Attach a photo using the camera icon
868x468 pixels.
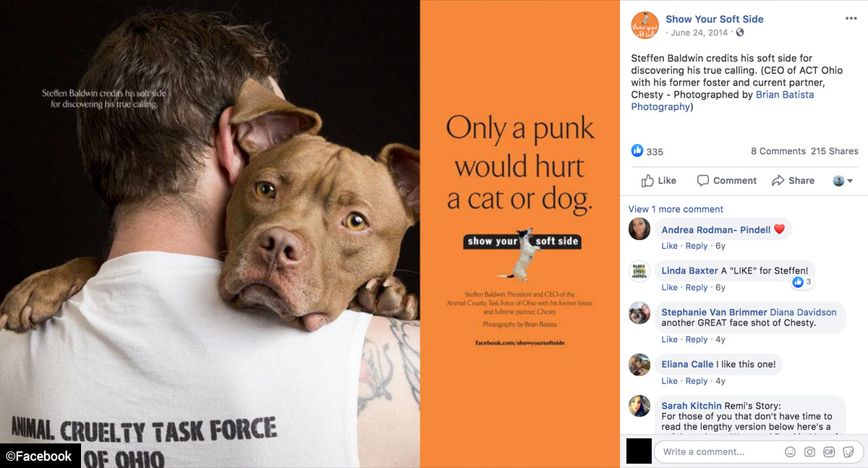tap(809, 451)
